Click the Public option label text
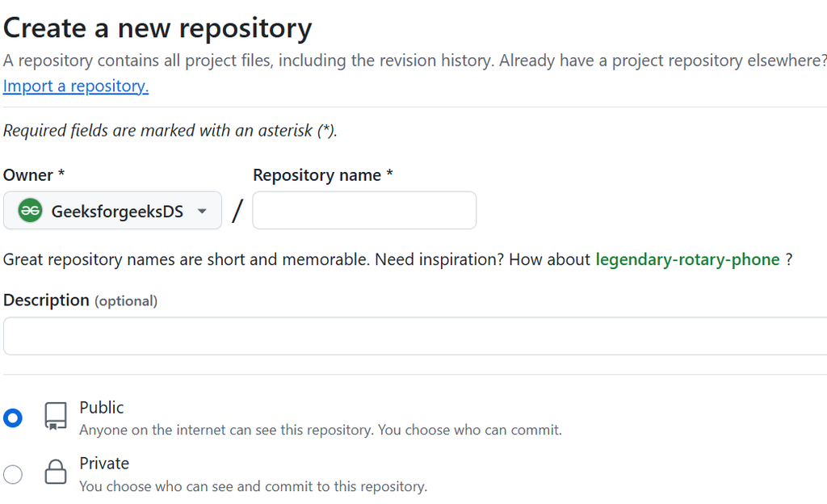 click(102, 408)
